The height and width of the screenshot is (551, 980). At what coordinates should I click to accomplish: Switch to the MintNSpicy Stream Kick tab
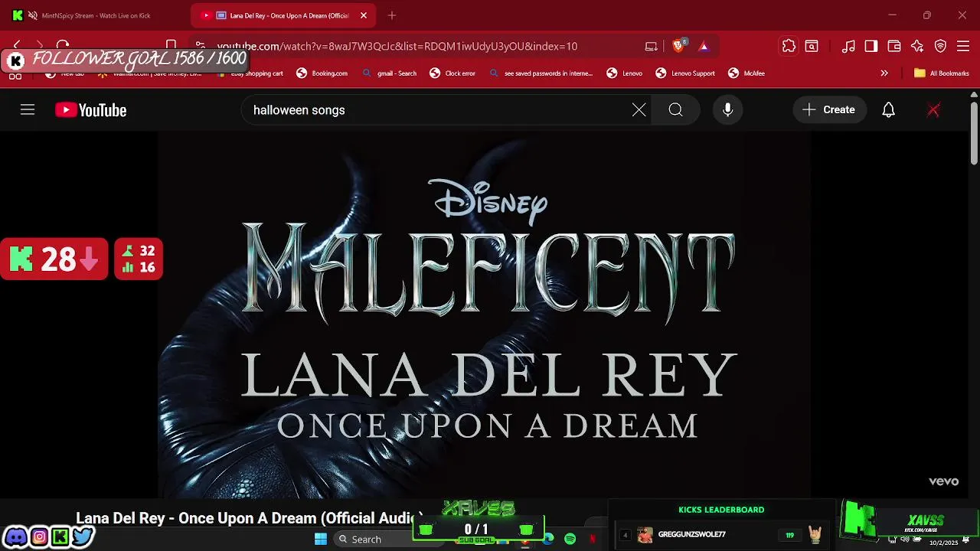pos(96,15)
